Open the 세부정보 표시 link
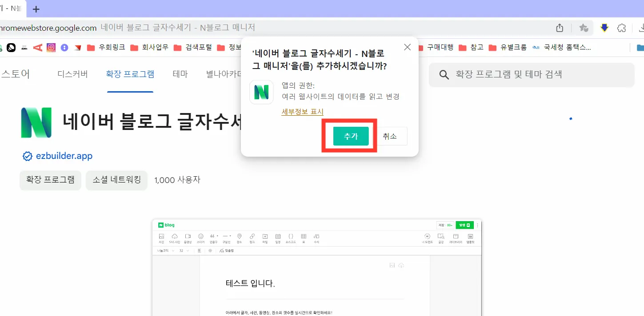 click(x=303, y=112)
